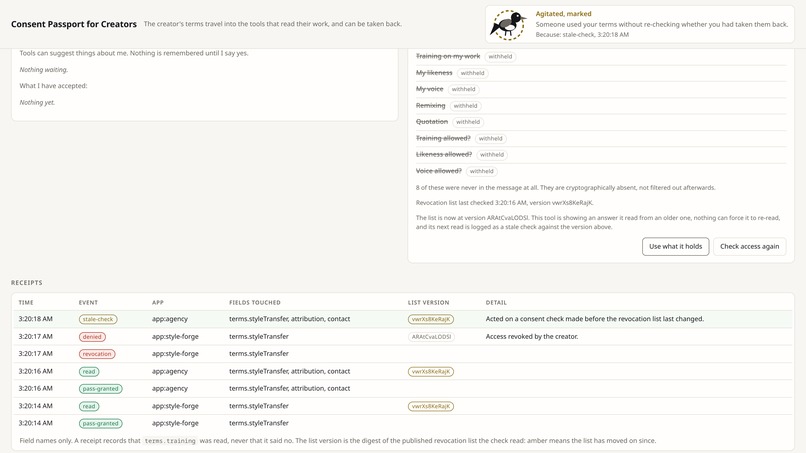Image resolution: width=806 pixels, height=453 pixels.
Task: Click the DETAIL column header
Action: click(x=496, y=302)
